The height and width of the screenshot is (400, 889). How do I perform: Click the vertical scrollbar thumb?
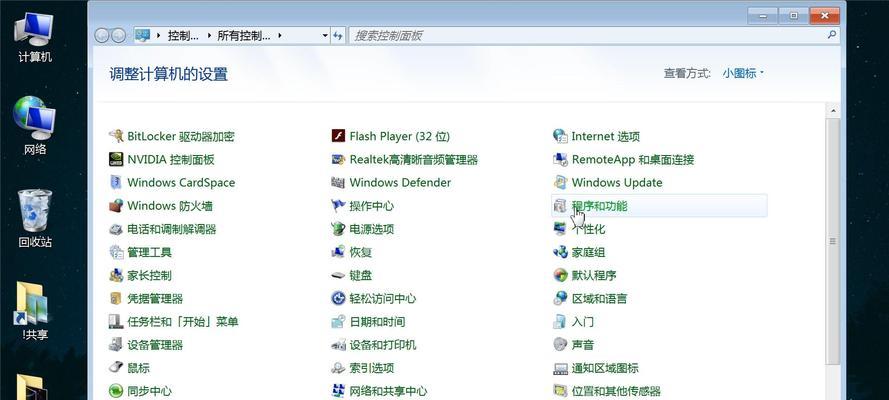pyautogui.click(x=832, y=241)
